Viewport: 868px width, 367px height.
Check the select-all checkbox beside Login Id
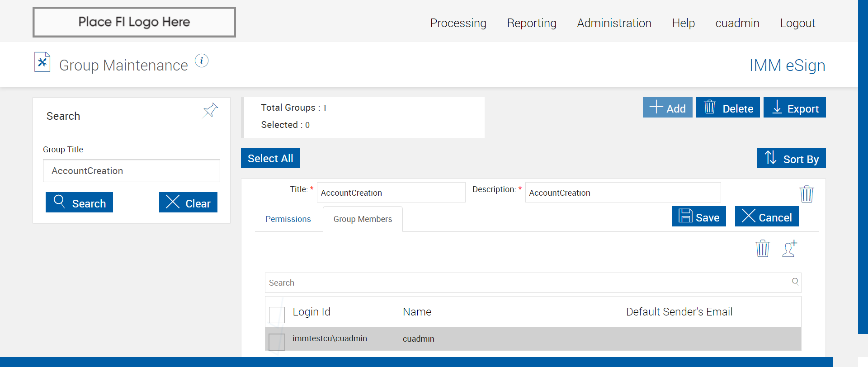277,315
